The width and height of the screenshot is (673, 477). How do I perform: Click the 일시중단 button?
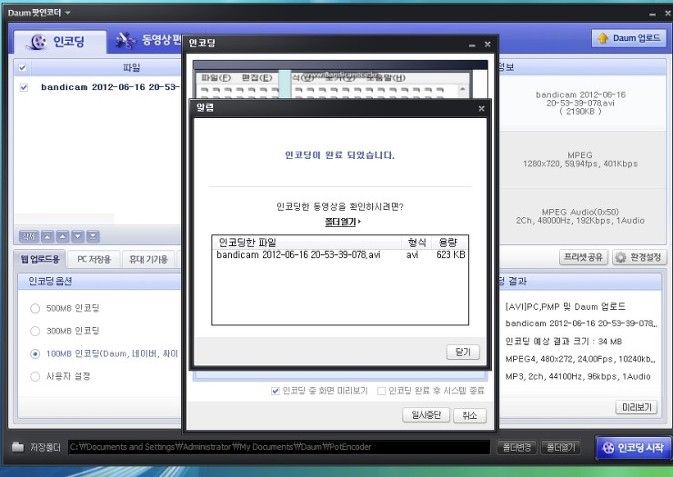point(426,415)
